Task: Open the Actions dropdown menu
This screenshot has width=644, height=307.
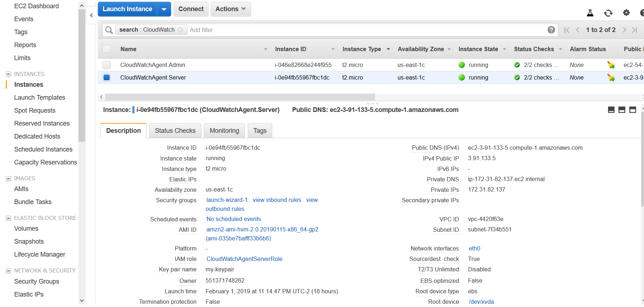Action: (230, 9)
